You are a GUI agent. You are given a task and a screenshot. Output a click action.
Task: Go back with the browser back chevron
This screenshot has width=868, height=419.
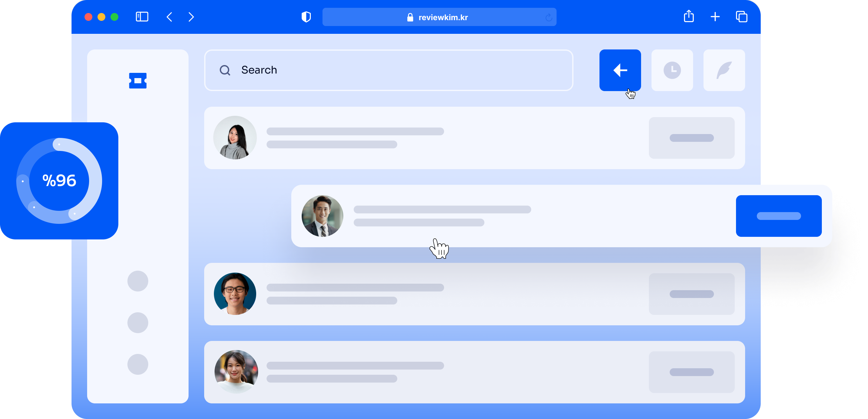[x=169, y=17]
